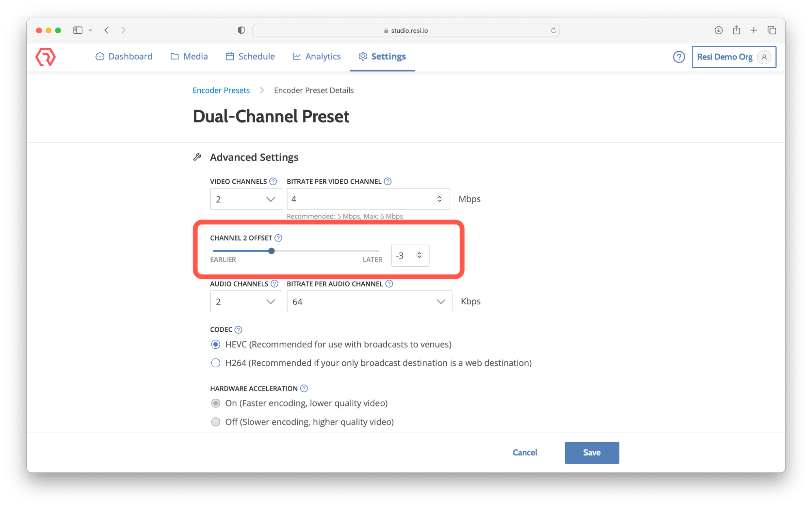
Task: Select the H264 codec option
Action: pos(216,363)
